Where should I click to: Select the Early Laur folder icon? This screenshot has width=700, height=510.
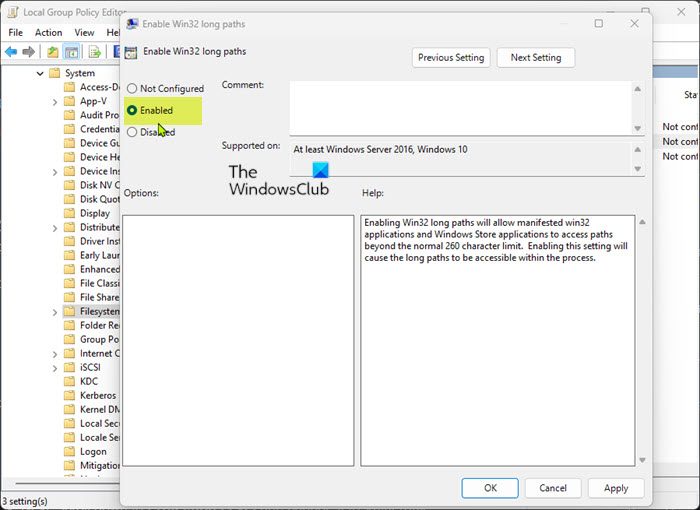(x=69, y=255)
